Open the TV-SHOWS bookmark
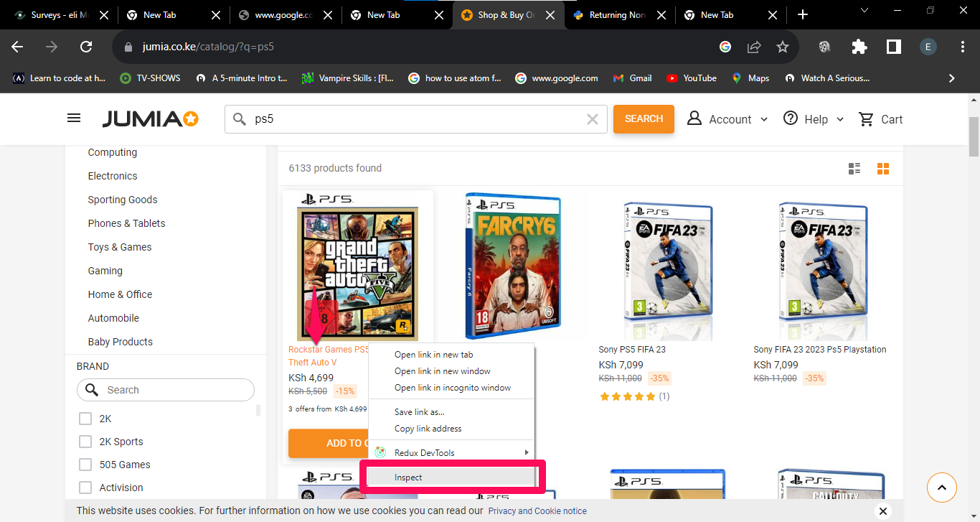The height and width of the screenshot is (522, 980). (150, 78)
